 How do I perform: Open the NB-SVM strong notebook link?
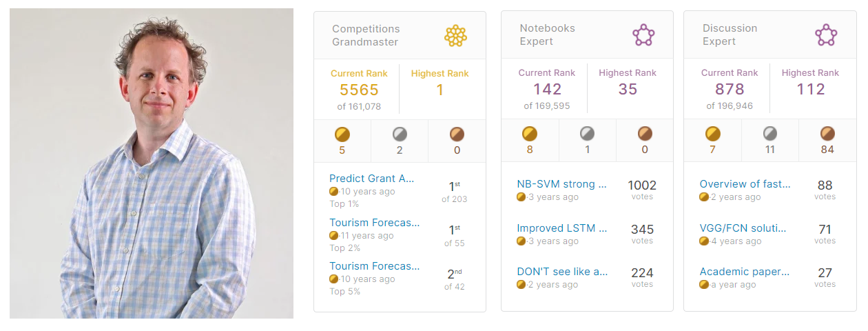561,184
